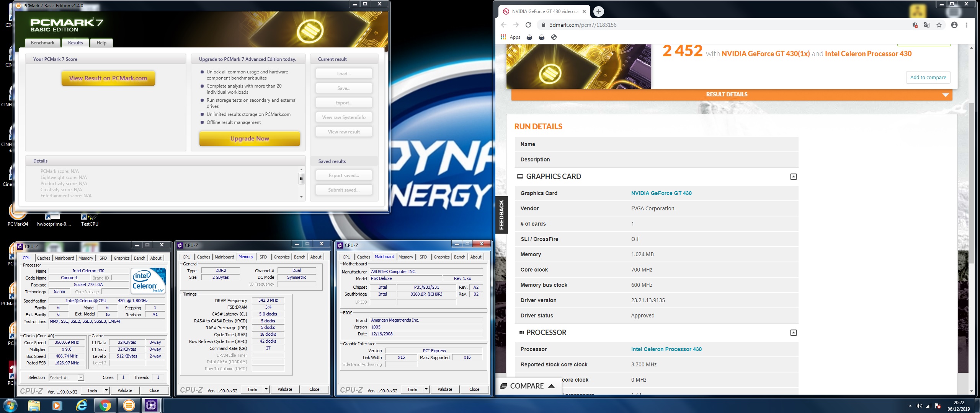Click the Chrome forward arrow
The width and height of the screenshot is (980, 413).
[516, 25]
